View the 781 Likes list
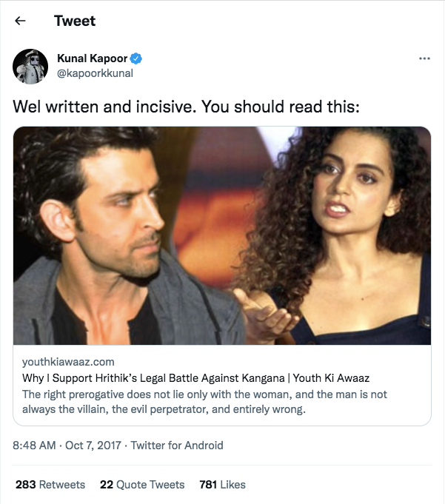The width and height of the screenshot is (445, 504). tap(222, 485)
